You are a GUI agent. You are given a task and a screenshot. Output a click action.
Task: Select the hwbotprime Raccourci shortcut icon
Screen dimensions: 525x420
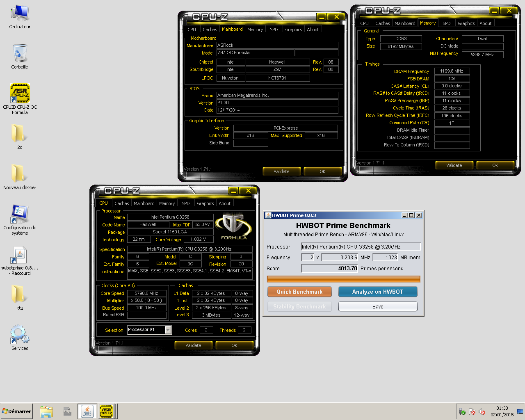click(x=20, y=260)
